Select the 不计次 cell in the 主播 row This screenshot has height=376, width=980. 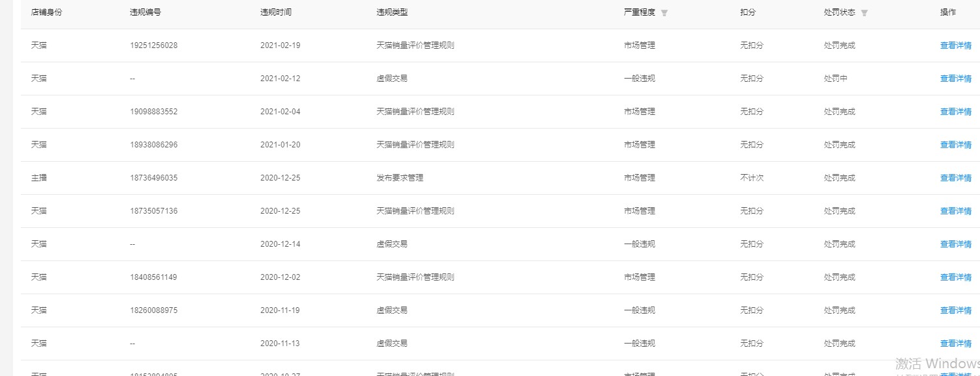click(x=752, y=178)
